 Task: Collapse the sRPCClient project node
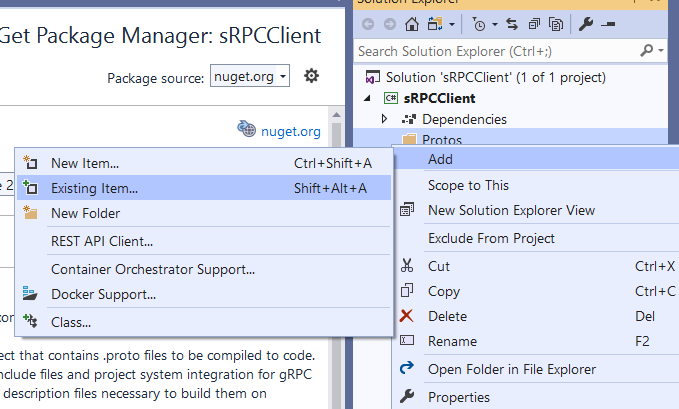pos(368,98)
